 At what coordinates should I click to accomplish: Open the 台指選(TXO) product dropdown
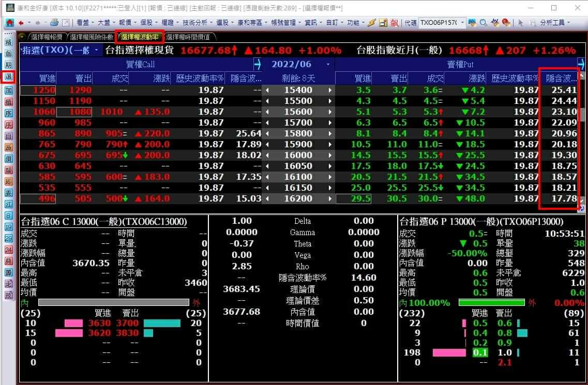point(97,50)
